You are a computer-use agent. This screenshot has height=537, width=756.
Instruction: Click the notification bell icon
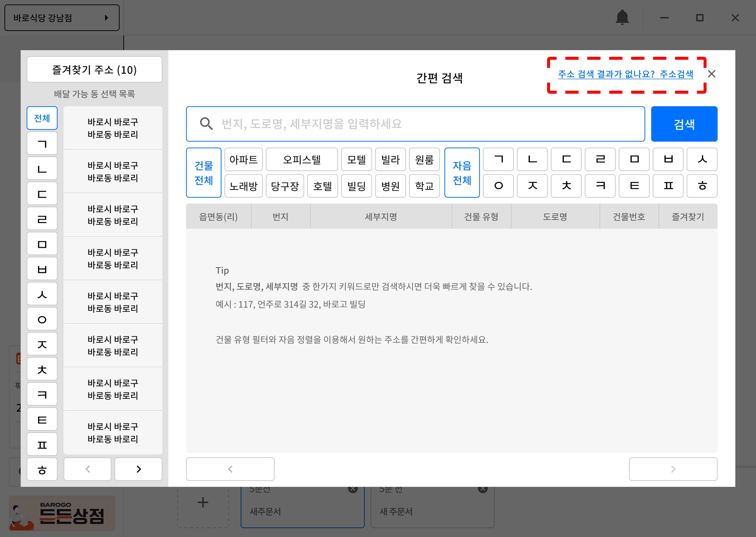pyautogui.click(x=622, y=17)
